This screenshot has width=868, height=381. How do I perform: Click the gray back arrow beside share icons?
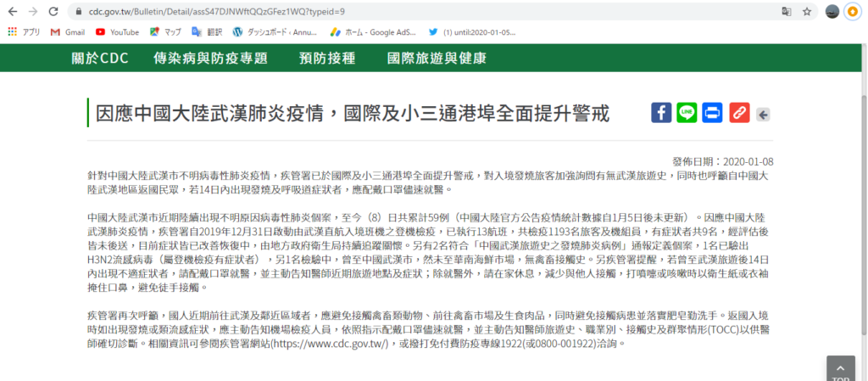click(x=763, y=115)
